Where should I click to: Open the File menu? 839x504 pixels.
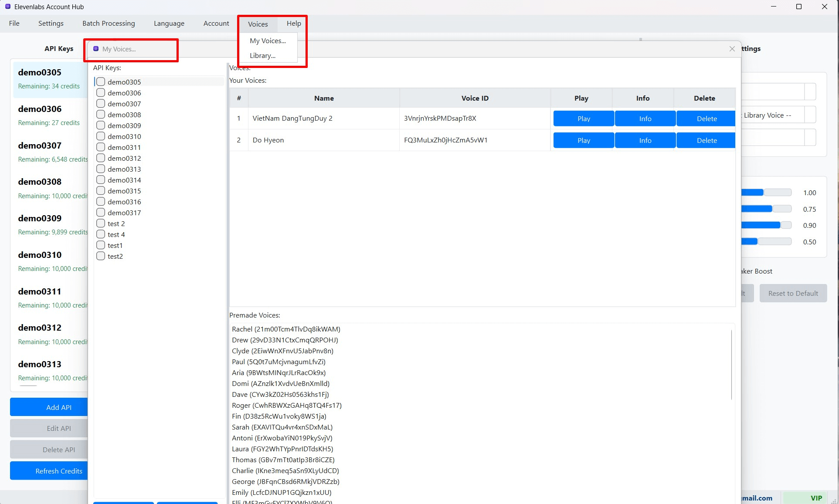14,24
